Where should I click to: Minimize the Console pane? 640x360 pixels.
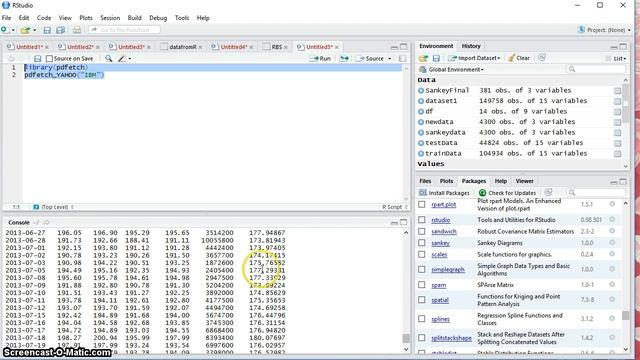(394, 223)
